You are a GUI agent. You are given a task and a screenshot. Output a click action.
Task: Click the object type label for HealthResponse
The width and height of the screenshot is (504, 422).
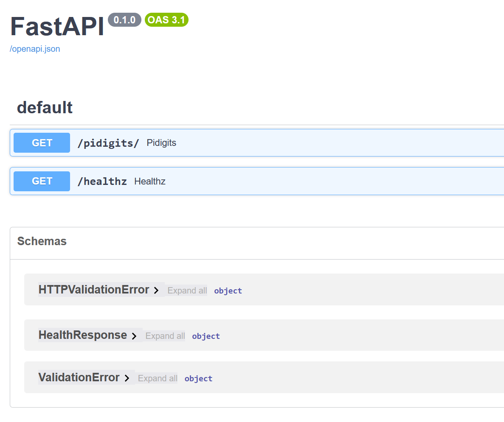[x=206, y=336]
